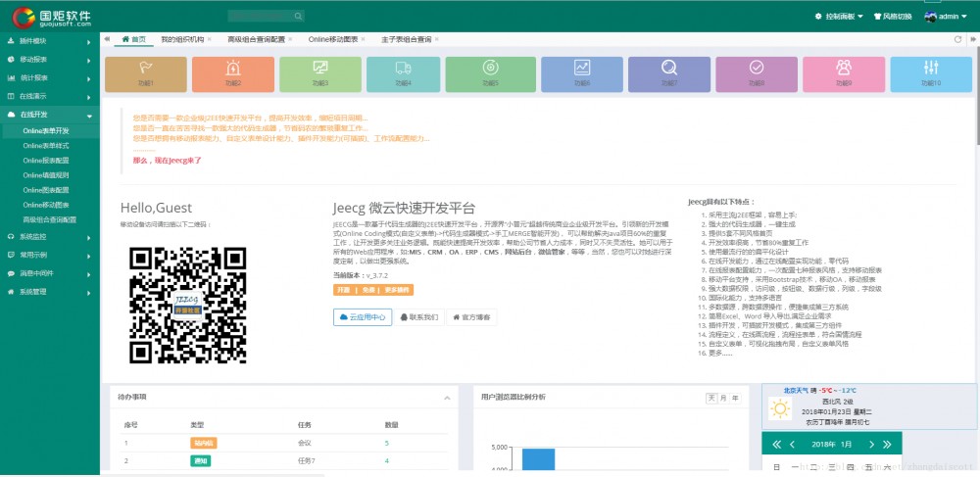
Task: Expand the 系统监控 sidebar menu
Action: tap(50, 237)
